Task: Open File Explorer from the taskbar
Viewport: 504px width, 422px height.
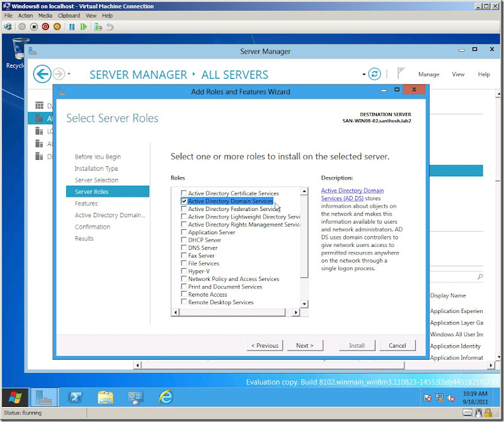Action: coord(105,397)
